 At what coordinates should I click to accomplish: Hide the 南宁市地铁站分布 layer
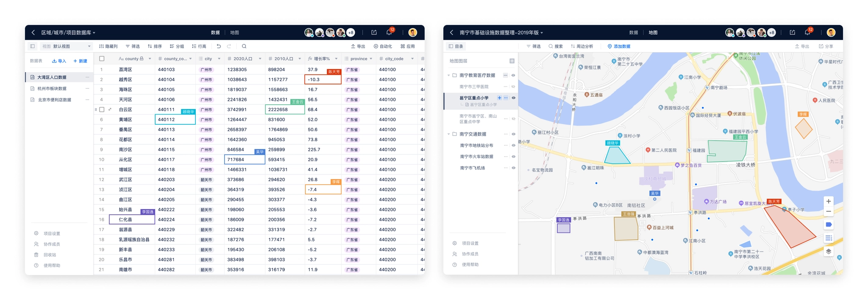point(513,146)
